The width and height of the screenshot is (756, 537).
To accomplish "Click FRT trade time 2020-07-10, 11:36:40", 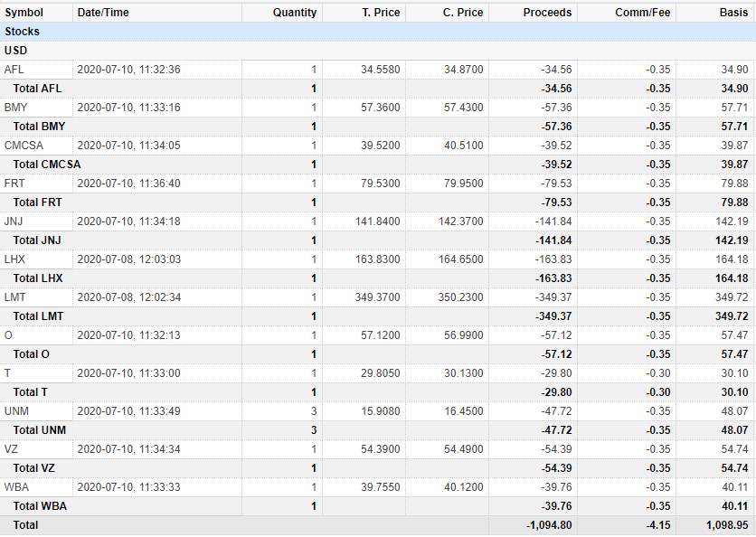I will tap(128, 184).
